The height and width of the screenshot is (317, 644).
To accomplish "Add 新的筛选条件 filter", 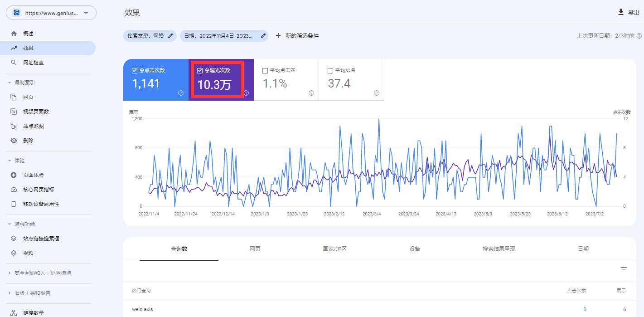I will (297, 36).
